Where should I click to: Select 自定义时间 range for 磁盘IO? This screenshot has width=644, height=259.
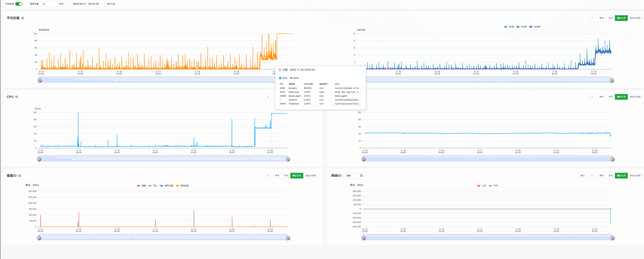click(310, 175)
